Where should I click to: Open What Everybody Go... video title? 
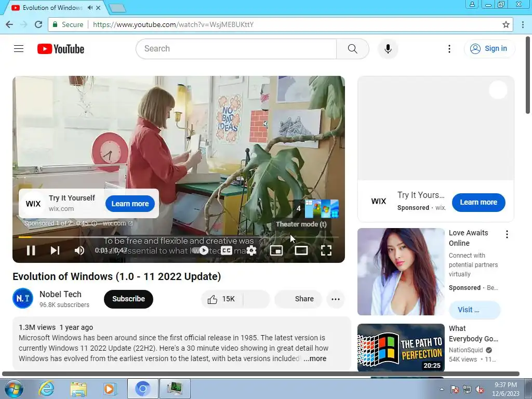pyautogui.click(x=474, y=334)
